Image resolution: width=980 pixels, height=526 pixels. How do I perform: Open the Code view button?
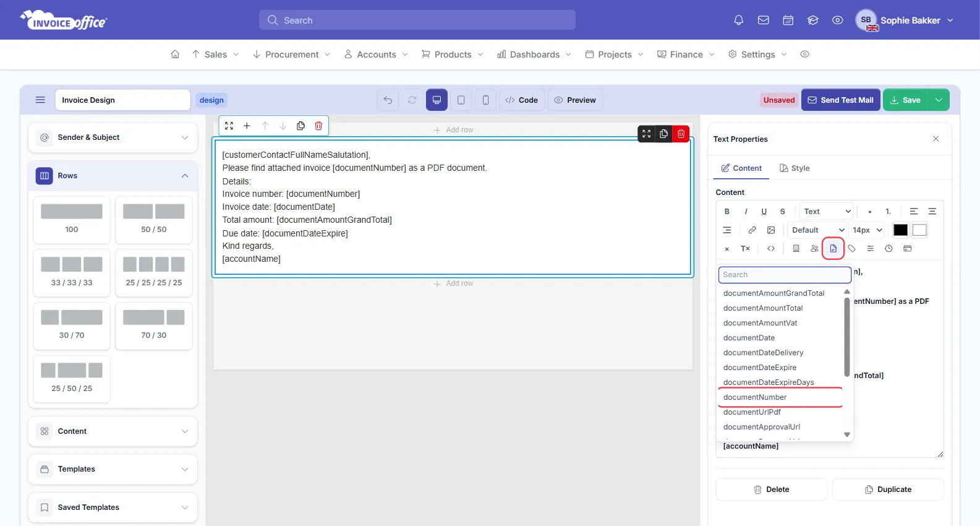pos(522,100)
